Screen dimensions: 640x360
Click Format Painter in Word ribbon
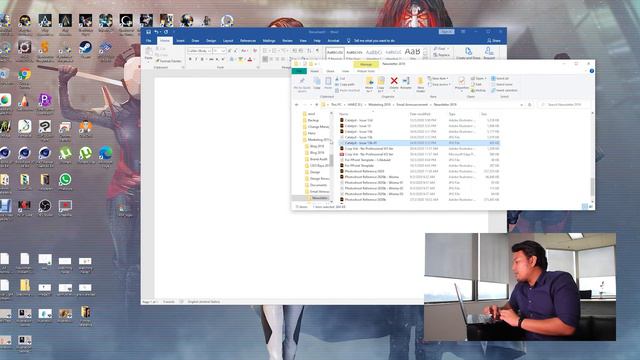(x=168, y=61)
